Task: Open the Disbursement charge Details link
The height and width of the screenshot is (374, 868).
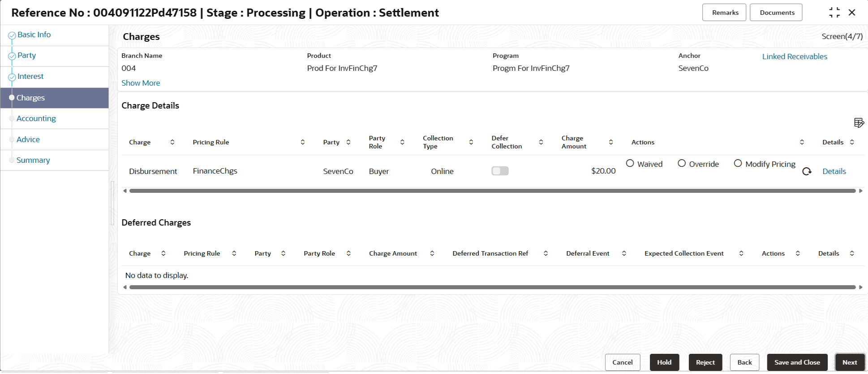Action: (834, 171)
